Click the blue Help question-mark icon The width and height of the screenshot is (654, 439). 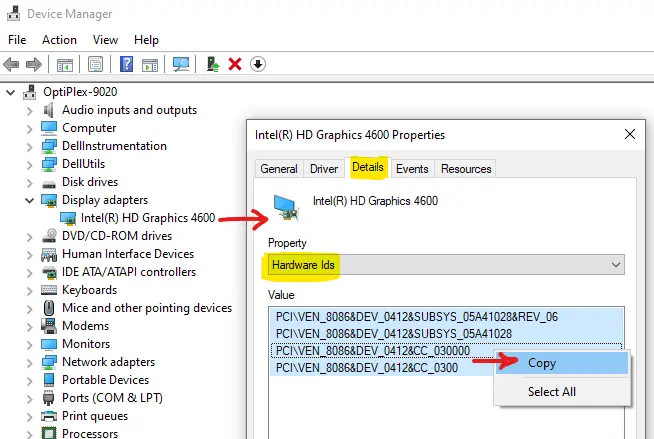tap(126, 64)
